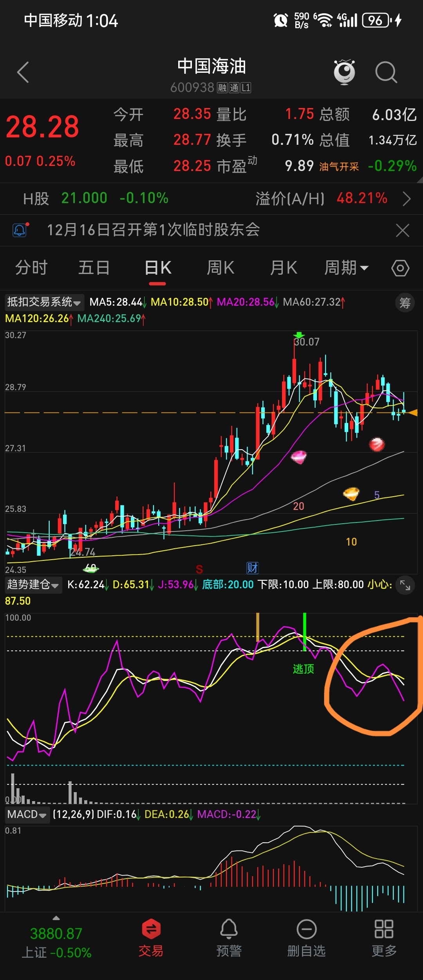423x980 pixels.
Task: Switch to the 月K tab
Action: click(284, 268)
